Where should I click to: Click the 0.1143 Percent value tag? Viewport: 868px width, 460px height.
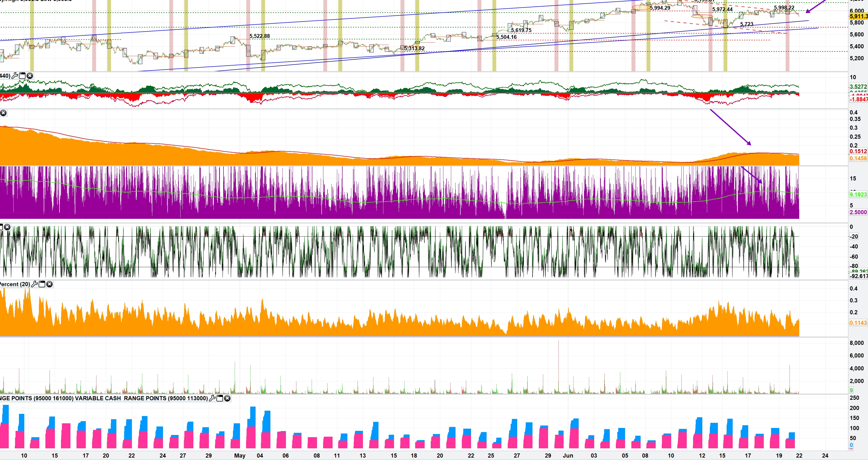point(858,323)
